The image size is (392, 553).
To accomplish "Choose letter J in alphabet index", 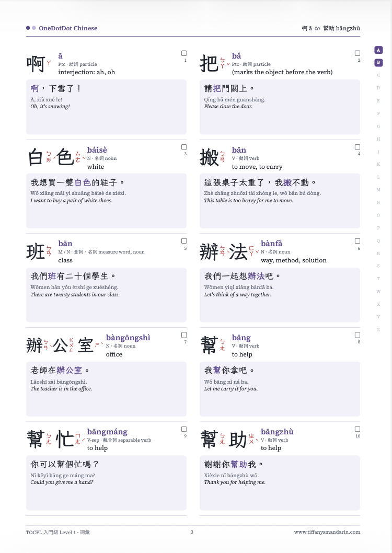I will pyautogui.click(x=378, y=152).
